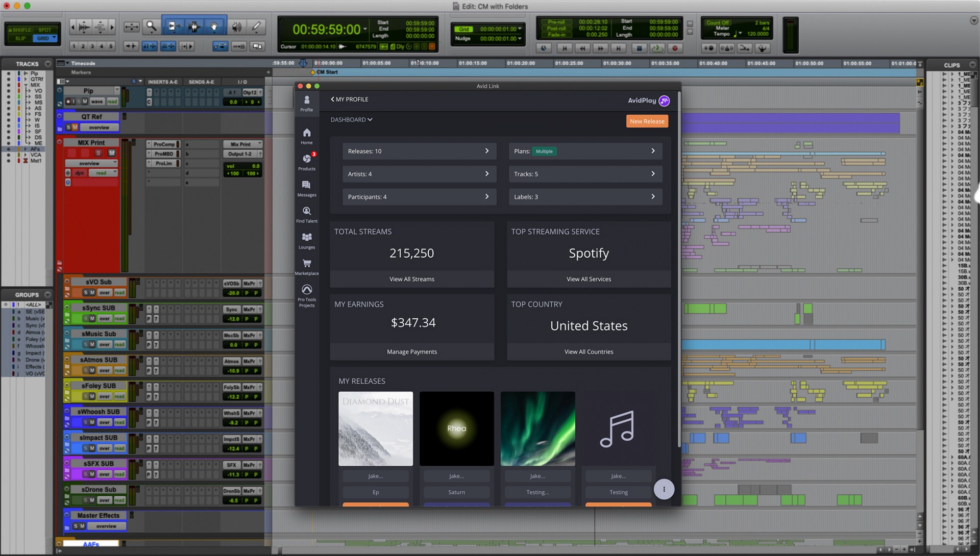Viewport: 980px width, 556px height.
Task: Click the New Release button
Action: (x=647, y=121)
